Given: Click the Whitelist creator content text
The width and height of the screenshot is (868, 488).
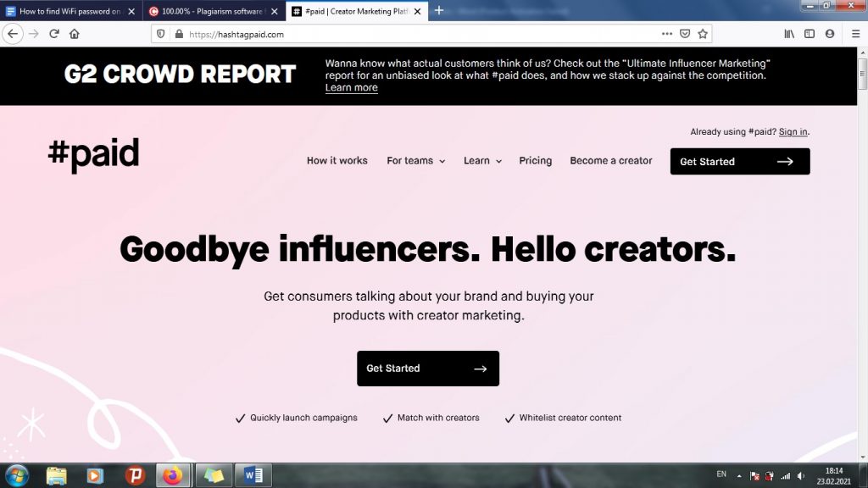Looking at the screenshot, I should (x=570, y=418).
